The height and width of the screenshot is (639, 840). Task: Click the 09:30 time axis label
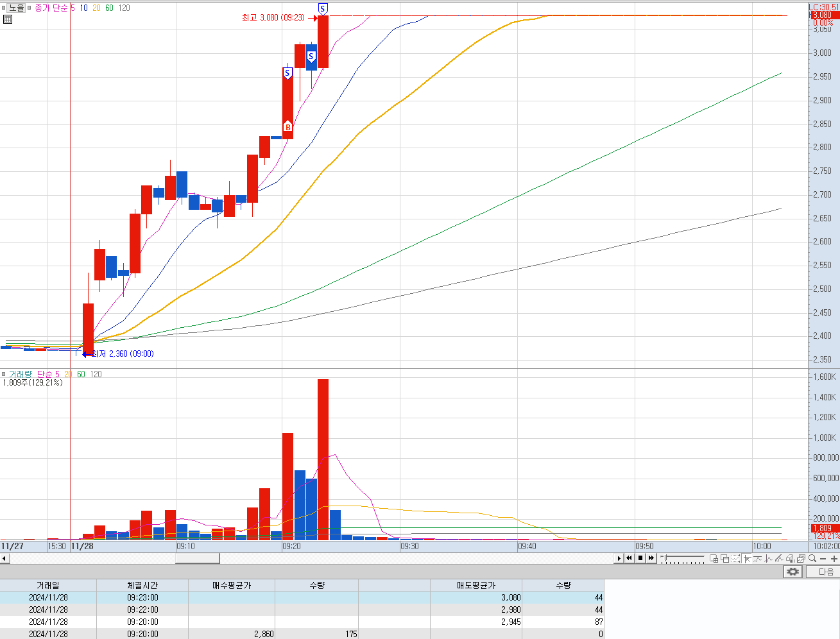409,546
